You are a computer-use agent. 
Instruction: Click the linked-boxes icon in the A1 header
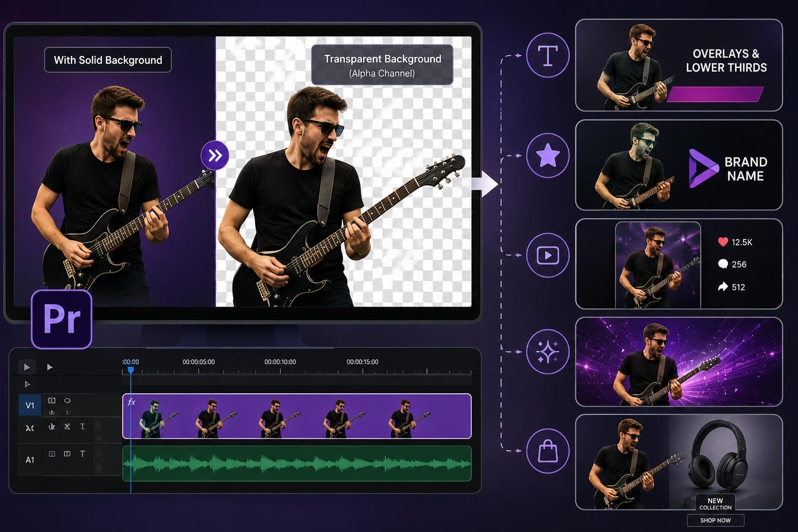point(67,454)
